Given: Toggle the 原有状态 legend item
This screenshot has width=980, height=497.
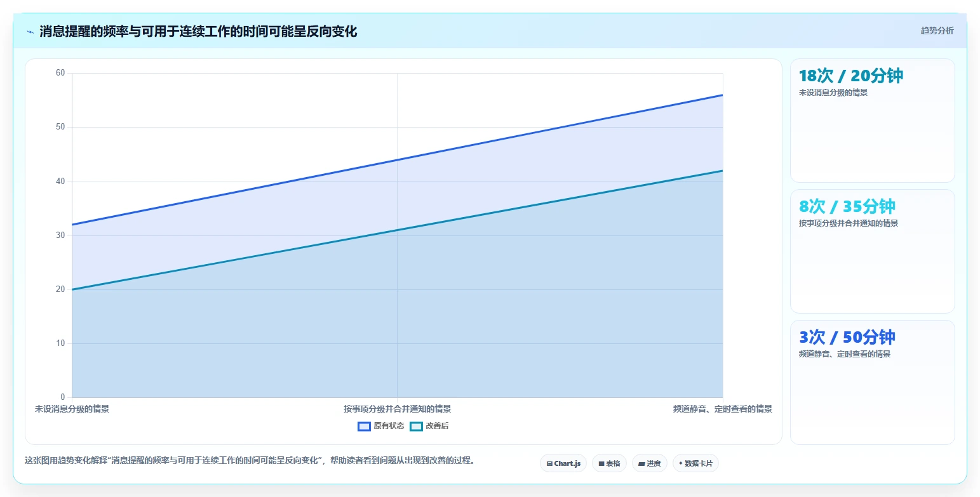Looking at the screenshot, I should click(380, 426).
